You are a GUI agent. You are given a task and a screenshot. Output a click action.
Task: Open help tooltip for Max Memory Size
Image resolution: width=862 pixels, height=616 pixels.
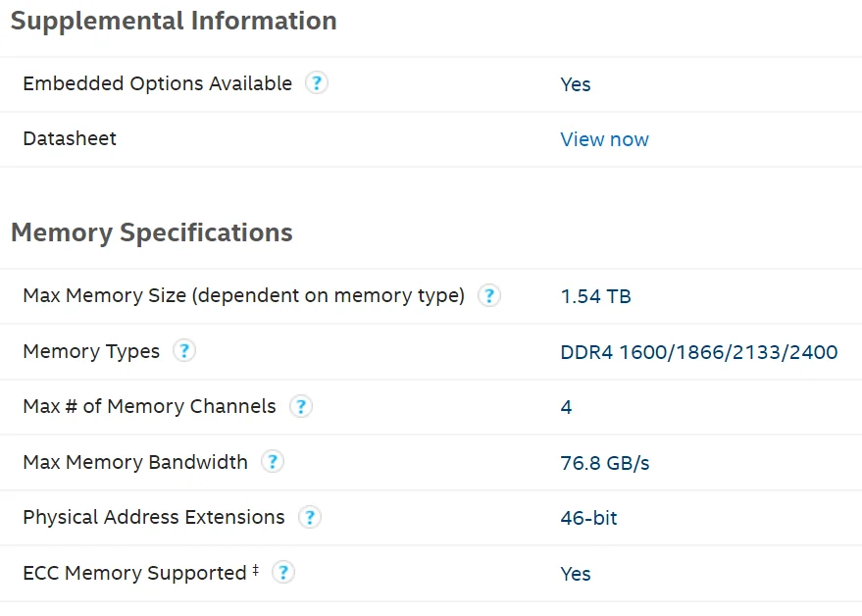[488, 295]
